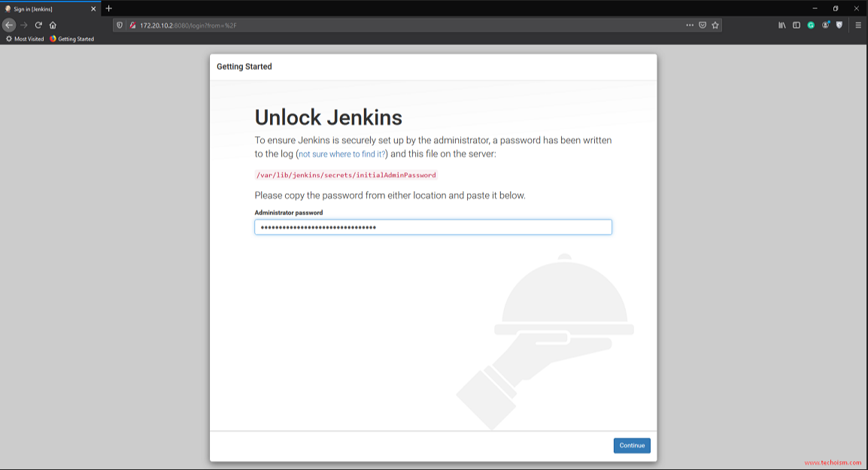Open the Firefox account icon
Image resolution: width=868 pixels, height=470 pixels.
pos(825,25)
